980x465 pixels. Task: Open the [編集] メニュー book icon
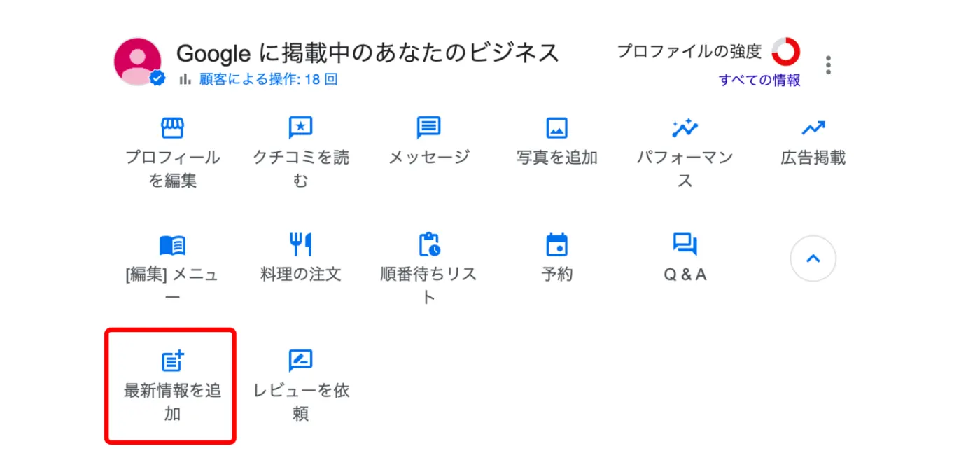(172, 244)
